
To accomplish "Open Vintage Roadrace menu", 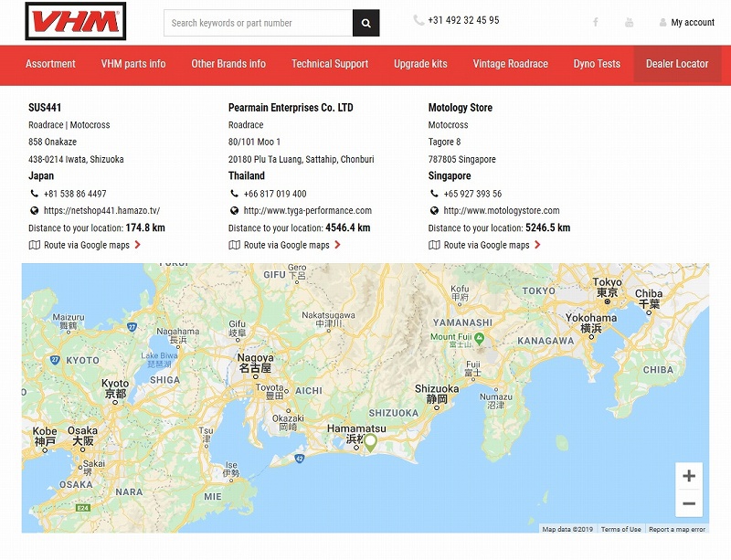I will click(x=511, y=64).
